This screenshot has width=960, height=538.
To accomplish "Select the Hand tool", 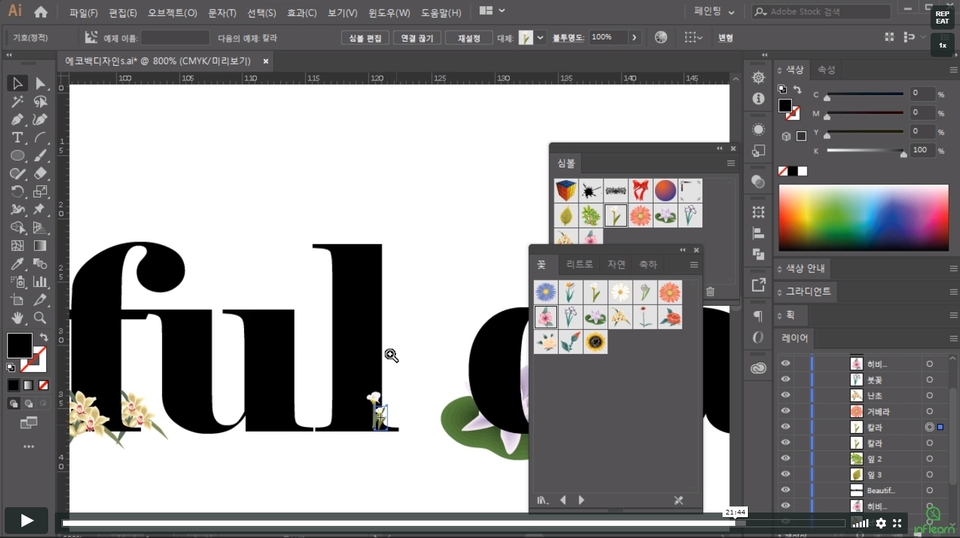I will [x=17, y=317].
